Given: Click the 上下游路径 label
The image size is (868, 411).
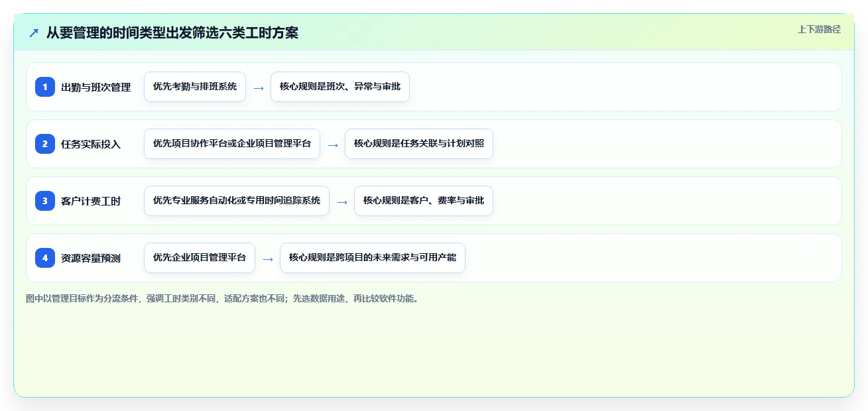Looking at the screenshot, I should click(x=819, y=29).
